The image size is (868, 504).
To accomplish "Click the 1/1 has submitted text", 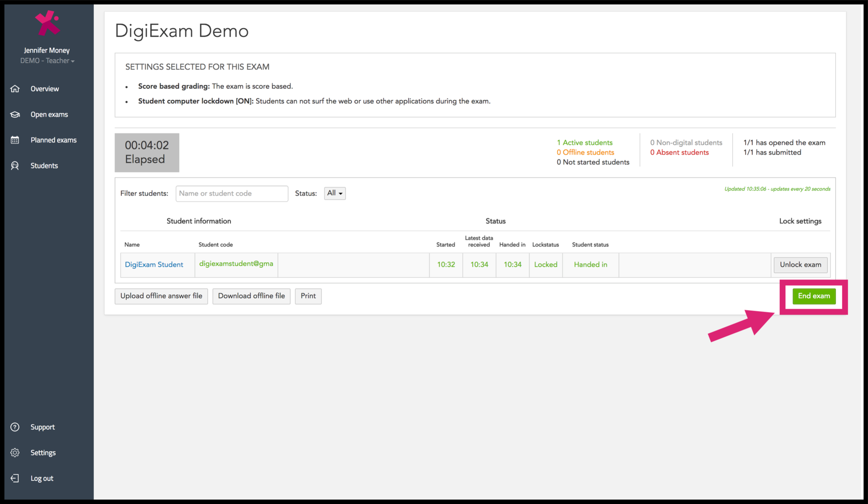I will click(772, 152).
